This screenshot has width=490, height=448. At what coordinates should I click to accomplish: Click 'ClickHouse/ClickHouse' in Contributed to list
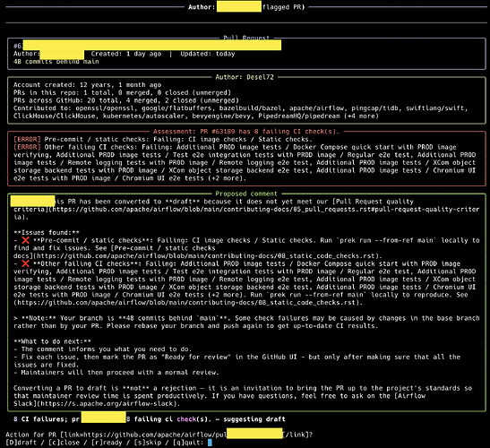[54, 116]
